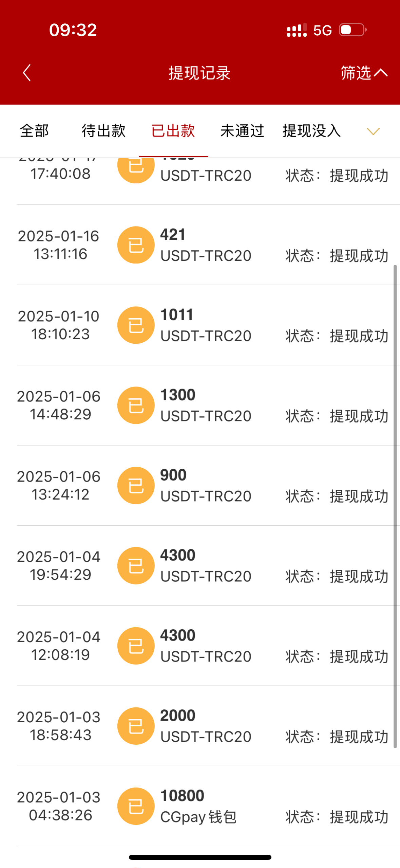Tap status icon for the 900 withdrawal
400x868 pixels.
(136, 485)
